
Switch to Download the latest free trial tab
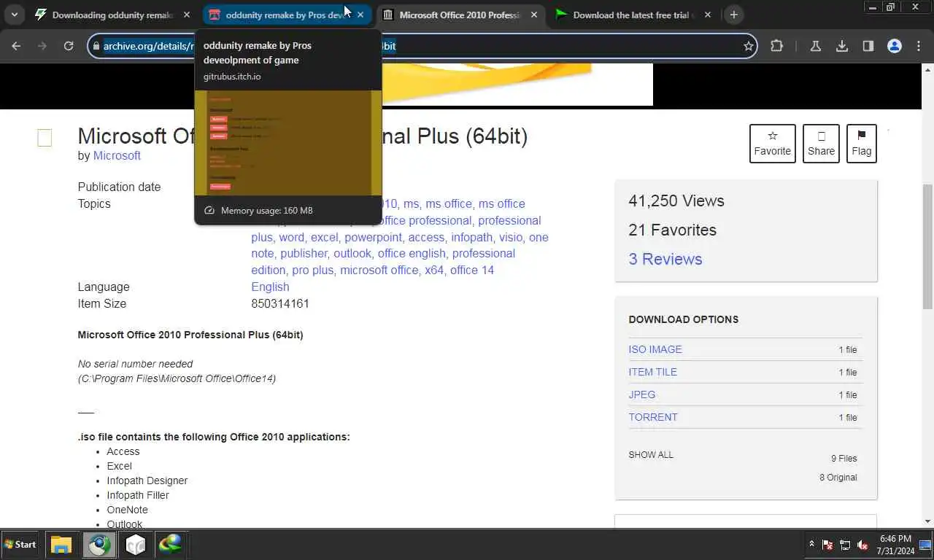633,15
